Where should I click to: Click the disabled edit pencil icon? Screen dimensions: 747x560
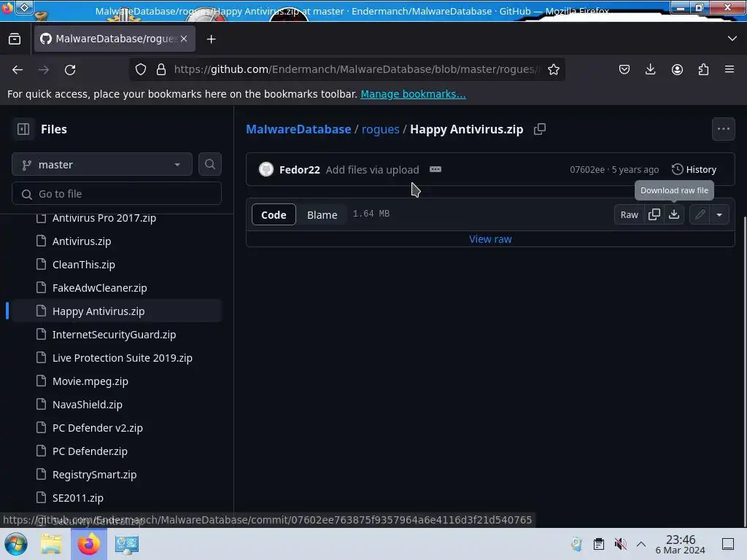coord(700,214)
